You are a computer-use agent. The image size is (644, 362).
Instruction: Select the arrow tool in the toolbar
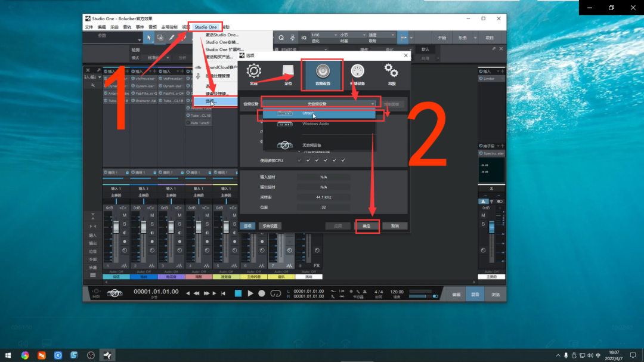[x=150, y=38]
